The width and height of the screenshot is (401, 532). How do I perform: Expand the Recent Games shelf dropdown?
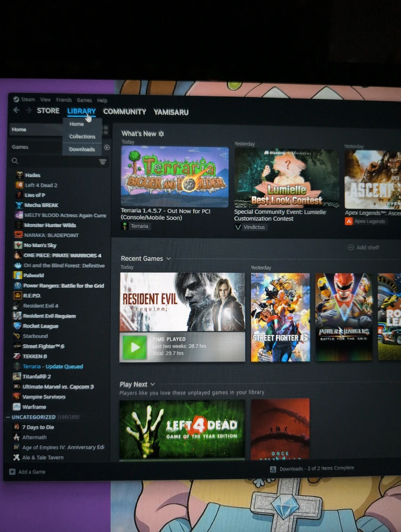[169, 259]
